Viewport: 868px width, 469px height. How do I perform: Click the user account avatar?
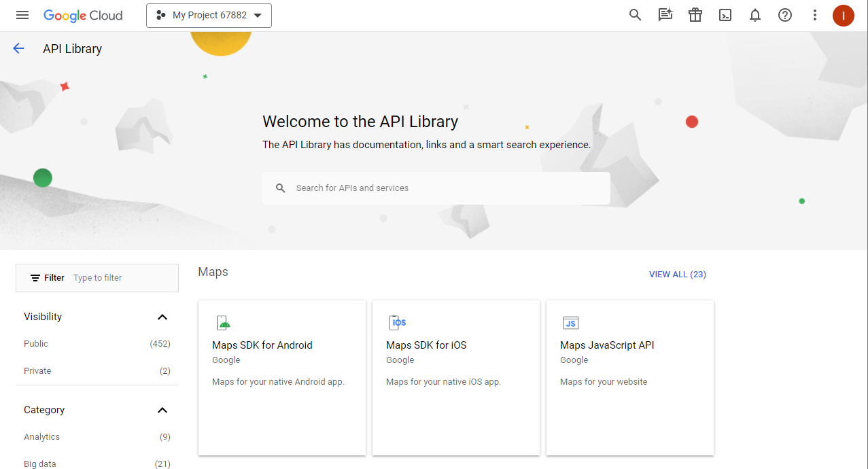[843, 15]
